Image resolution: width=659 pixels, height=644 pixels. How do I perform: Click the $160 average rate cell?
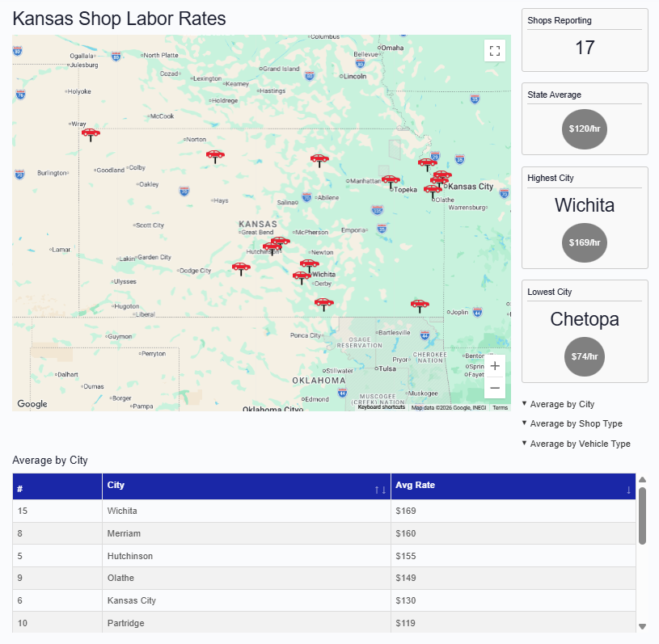point(513,533)
